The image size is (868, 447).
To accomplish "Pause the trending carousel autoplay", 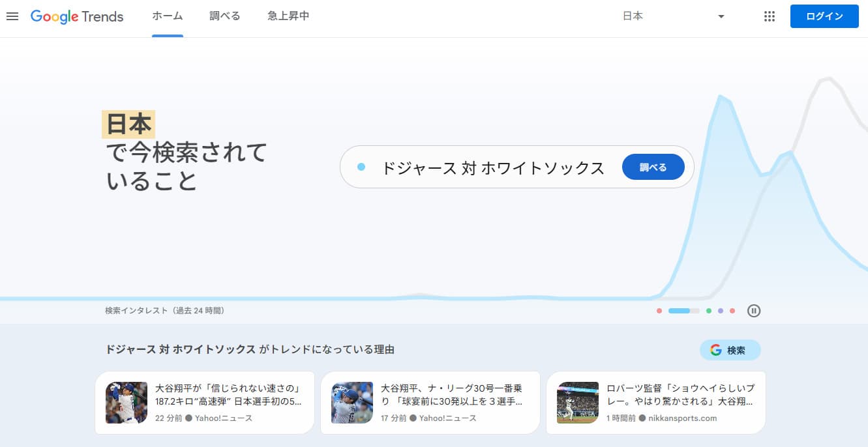I will point(754,311).
